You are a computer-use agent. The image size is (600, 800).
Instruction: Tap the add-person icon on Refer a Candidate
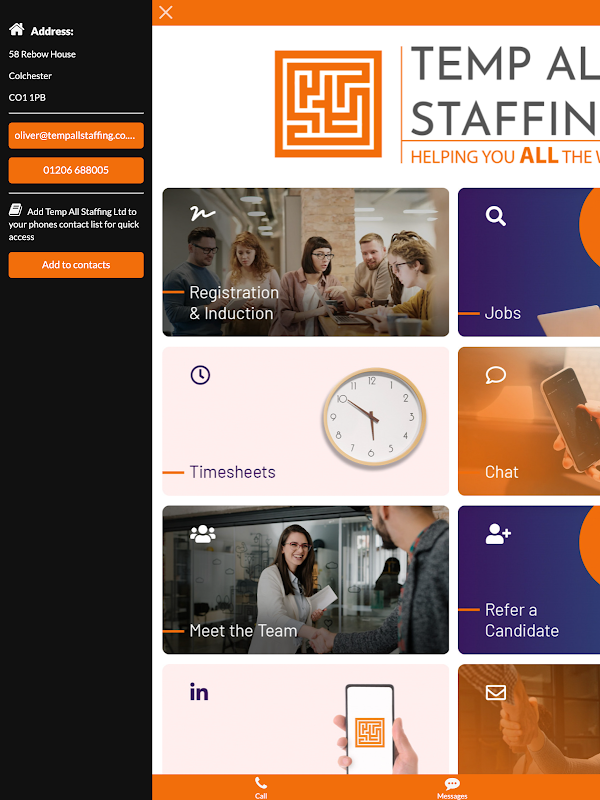tap(498, 534)
